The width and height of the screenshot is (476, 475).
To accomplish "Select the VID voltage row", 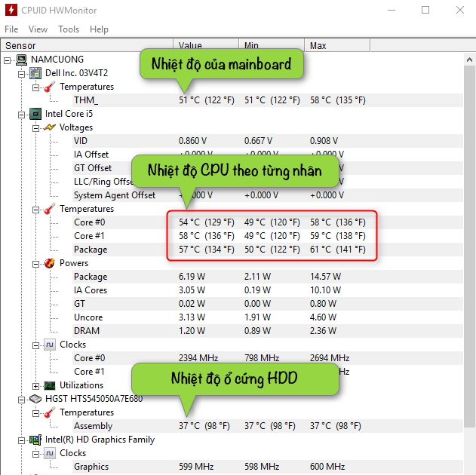I will (268, 141).
